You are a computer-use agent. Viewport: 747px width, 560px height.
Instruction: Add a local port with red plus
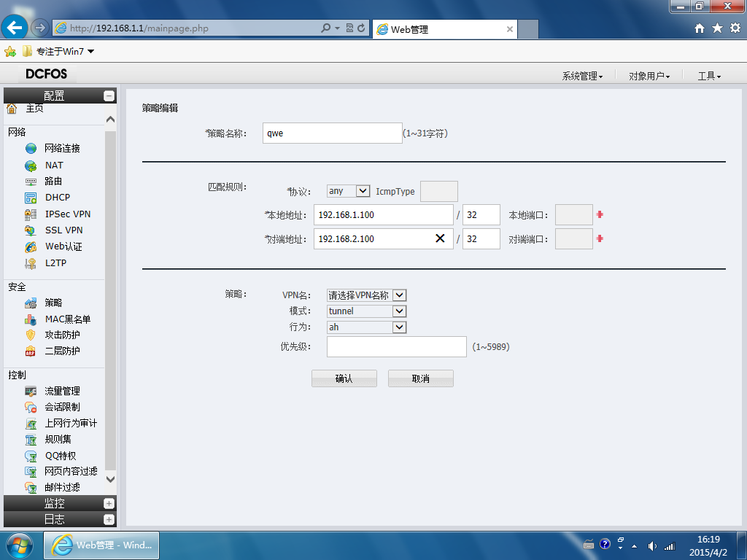pyautogui.click(x=600, y=215)
